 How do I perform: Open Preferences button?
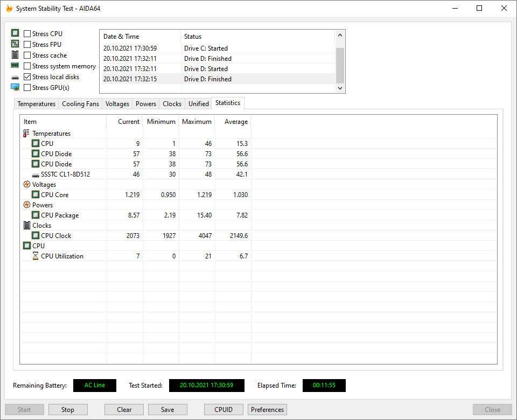268,409
